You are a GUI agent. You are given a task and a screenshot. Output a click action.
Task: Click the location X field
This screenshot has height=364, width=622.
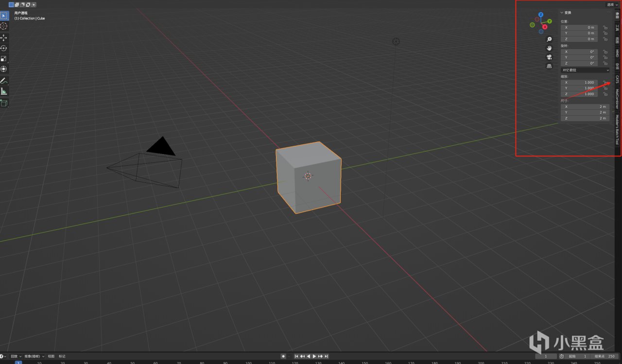pos(579,28)
